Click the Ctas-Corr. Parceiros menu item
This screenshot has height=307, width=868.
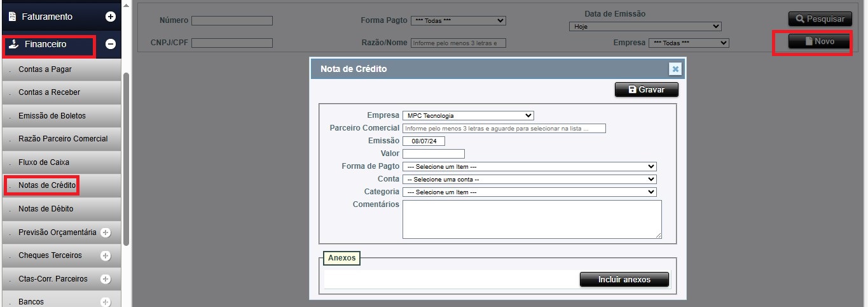(x=60, y=279)
